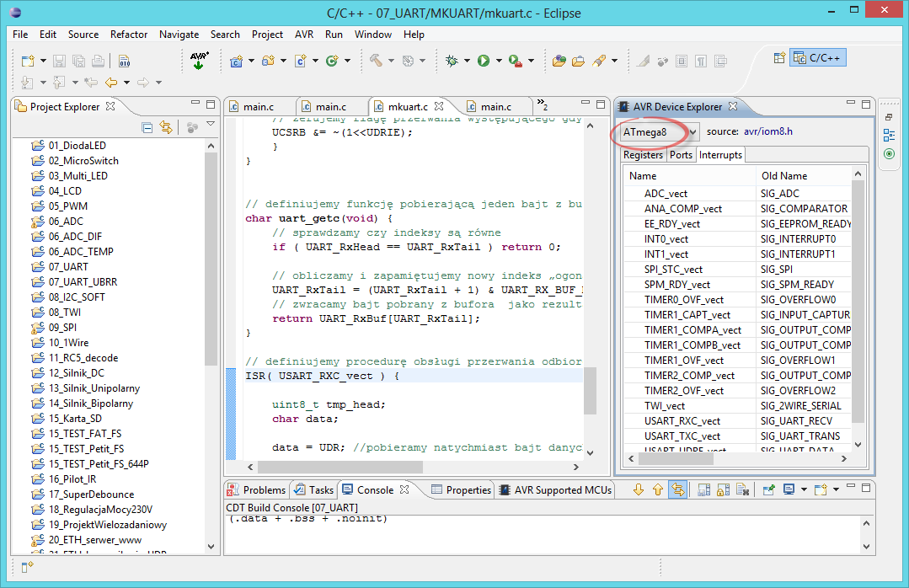909x588 pixels.
Task: Click the AVR upload to device icon
Action: pyautogui.click(x=200, y=61)
